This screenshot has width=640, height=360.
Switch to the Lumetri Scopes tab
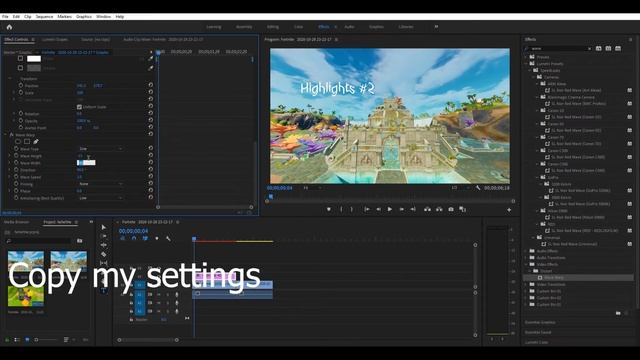(55, 40)
